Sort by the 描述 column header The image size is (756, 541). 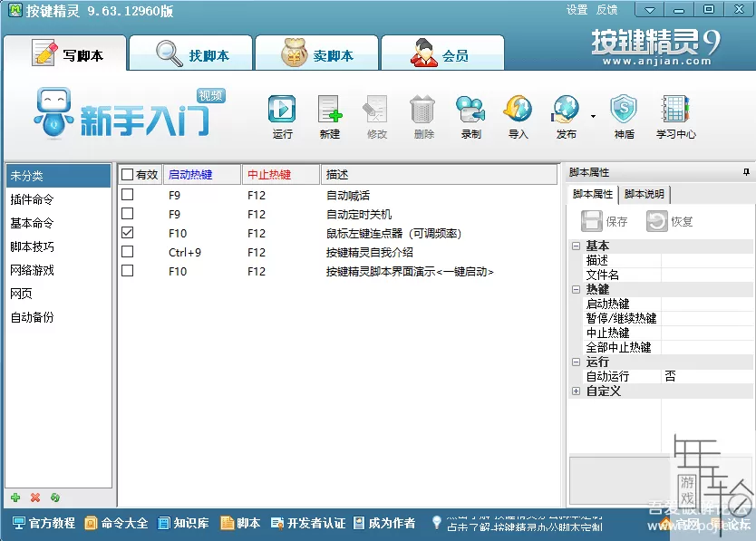[x=439, y=175]
